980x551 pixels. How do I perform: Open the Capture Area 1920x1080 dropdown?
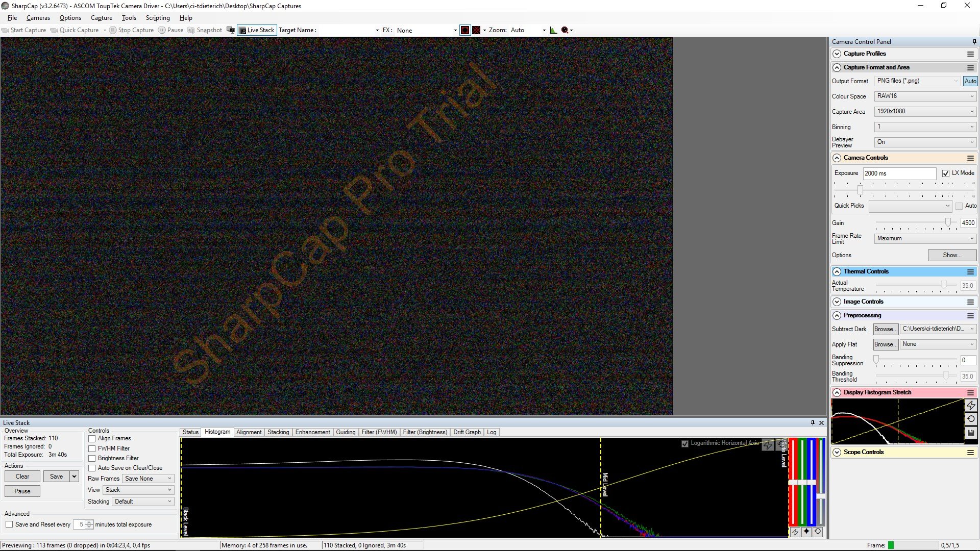click(925, 111)
